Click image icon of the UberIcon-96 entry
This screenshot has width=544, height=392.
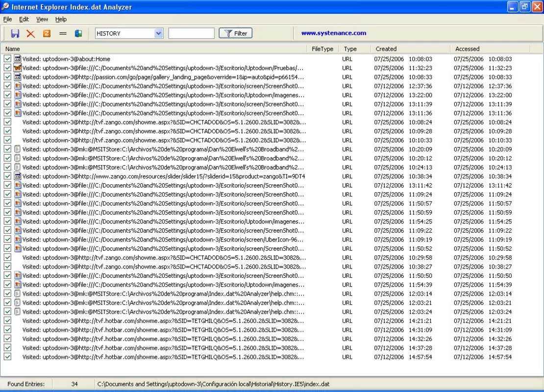(17, 239)
